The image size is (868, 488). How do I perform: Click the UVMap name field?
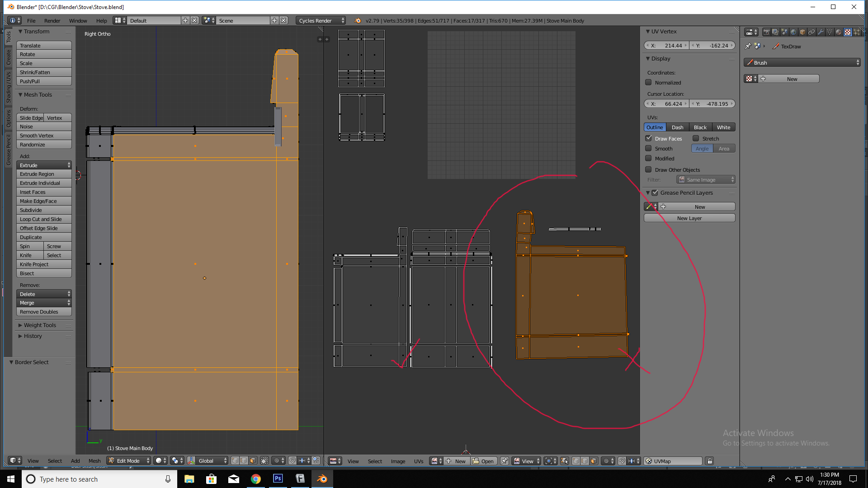[x=674, y=461]
